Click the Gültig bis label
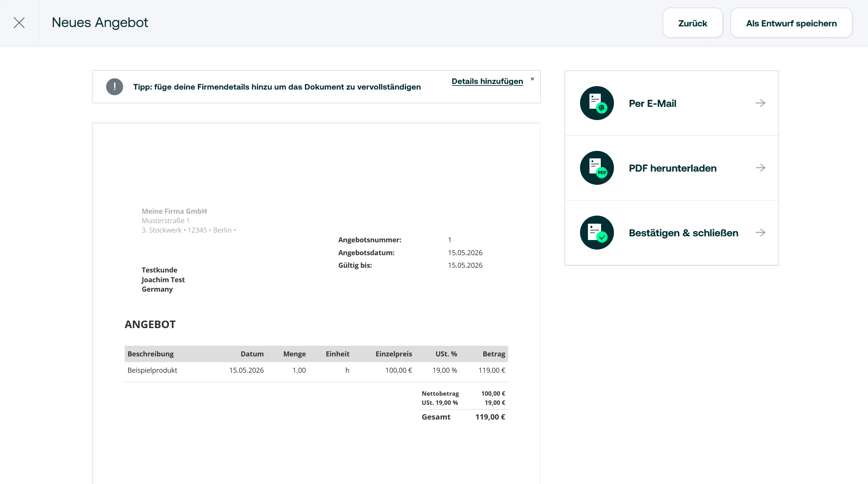 pos(355,265)
